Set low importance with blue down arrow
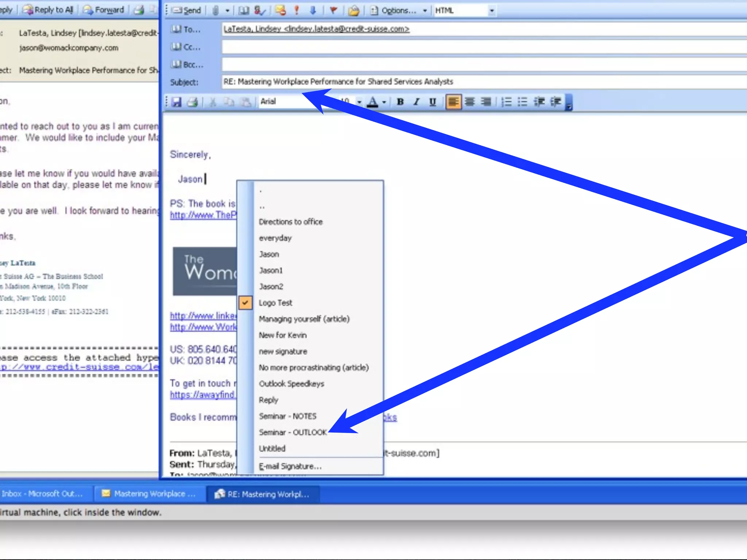747x560 pixels. 313,10
